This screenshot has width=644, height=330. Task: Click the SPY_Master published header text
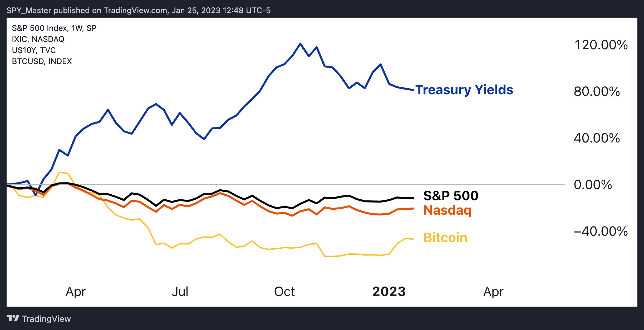click(139, 10)
